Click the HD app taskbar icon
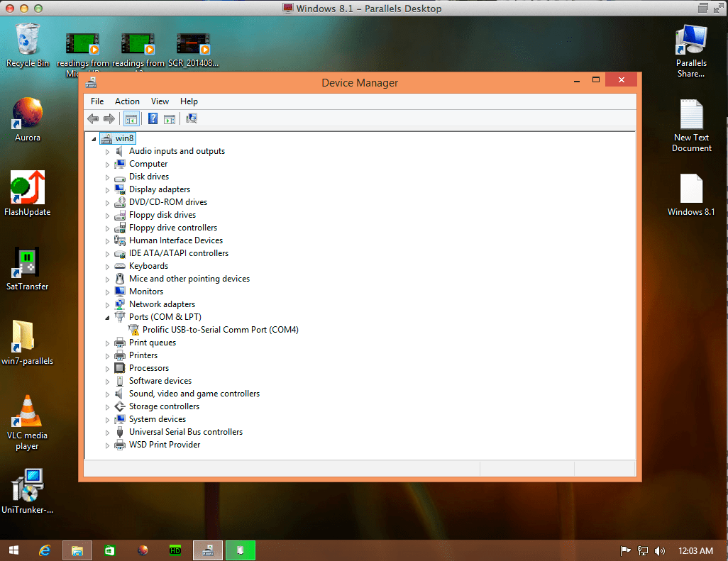The image size is (728, 561). [175, 551]
